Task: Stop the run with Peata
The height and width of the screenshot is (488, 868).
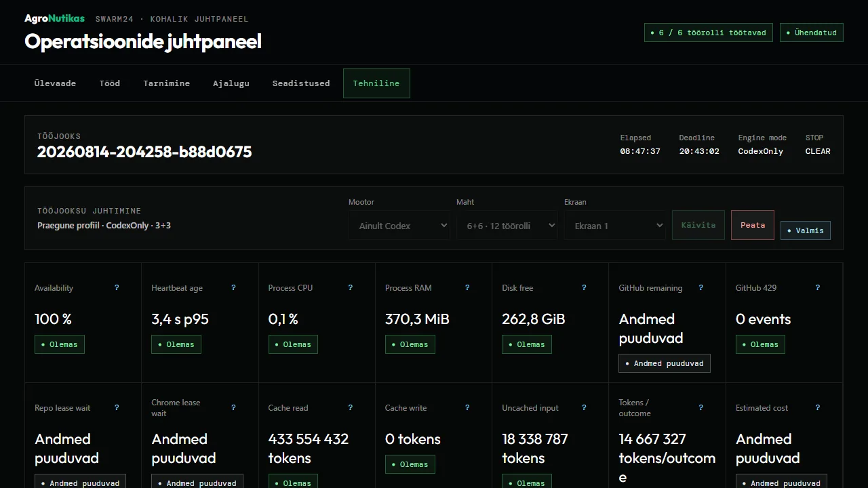Action: pyautogui.click(x=753, y=225)
